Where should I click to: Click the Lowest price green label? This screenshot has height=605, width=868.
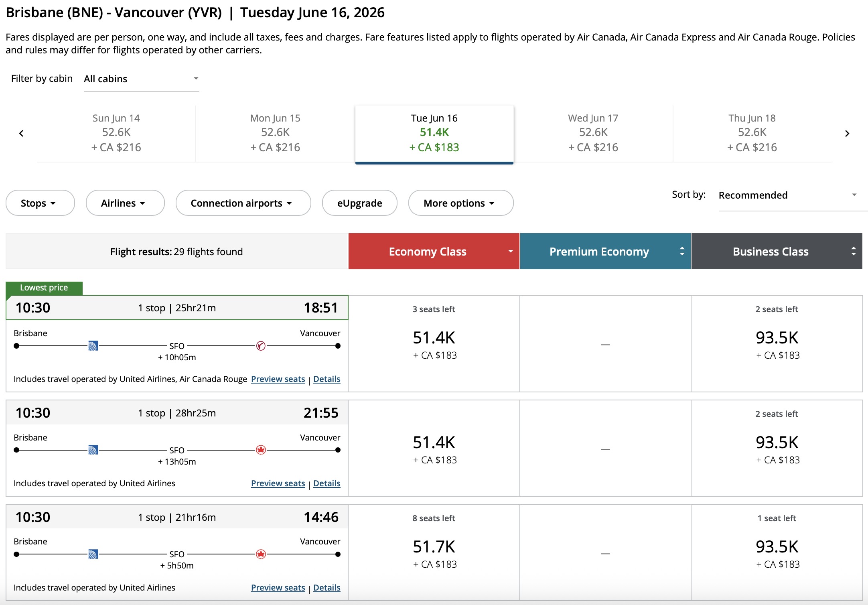[44, 288]
